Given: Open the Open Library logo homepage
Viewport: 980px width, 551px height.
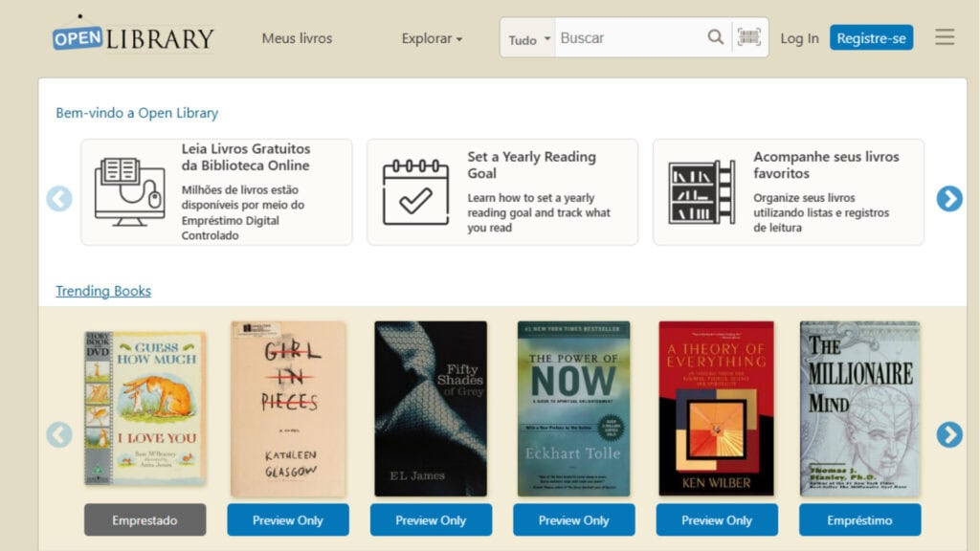Looking at the screenshot, I should (133, 36).
